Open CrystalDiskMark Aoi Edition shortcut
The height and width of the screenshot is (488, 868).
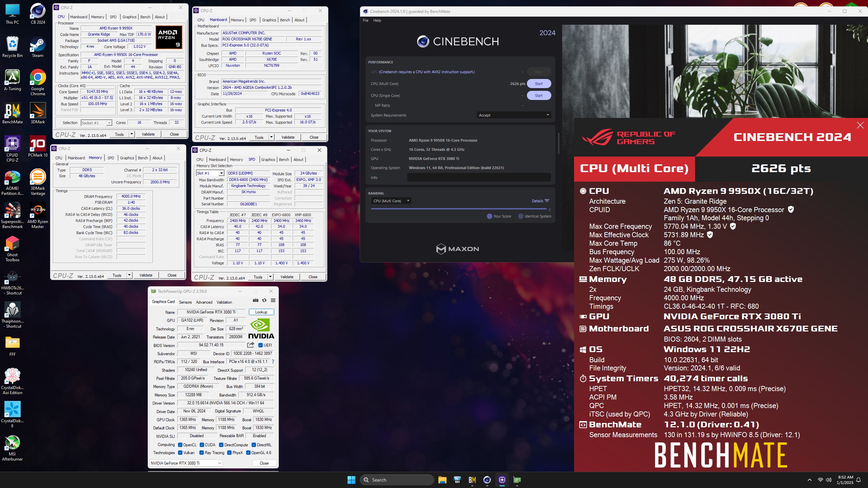coord(13,382)
